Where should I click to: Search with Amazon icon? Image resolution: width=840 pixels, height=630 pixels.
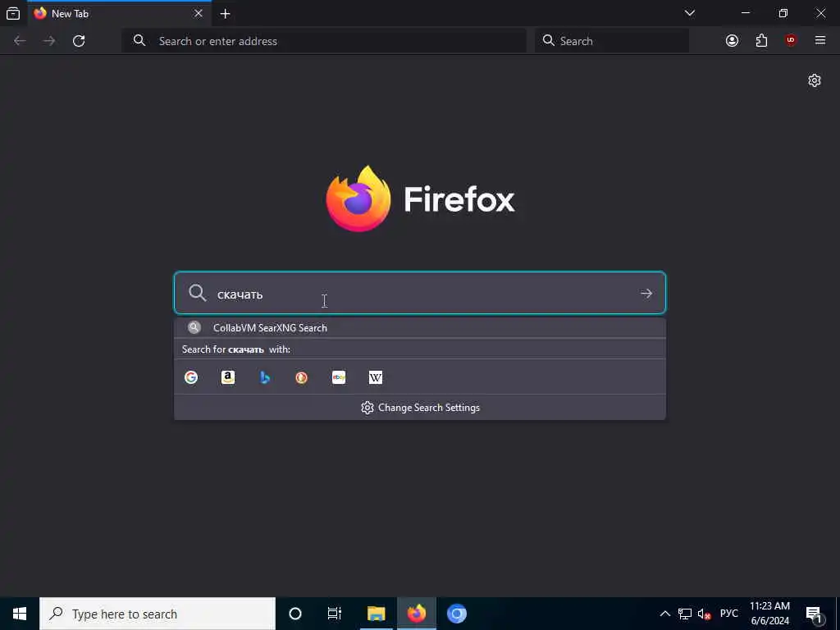(228, 377)
